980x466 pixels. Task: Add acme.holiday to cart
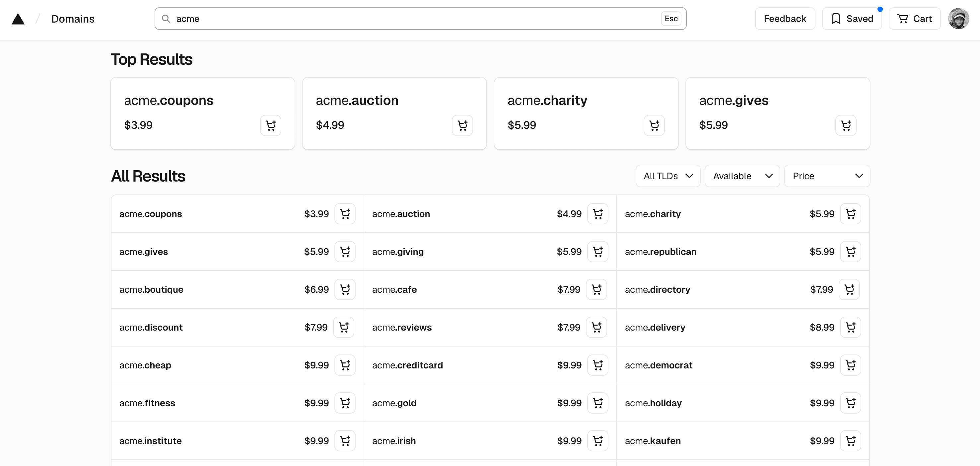(850, 403)
